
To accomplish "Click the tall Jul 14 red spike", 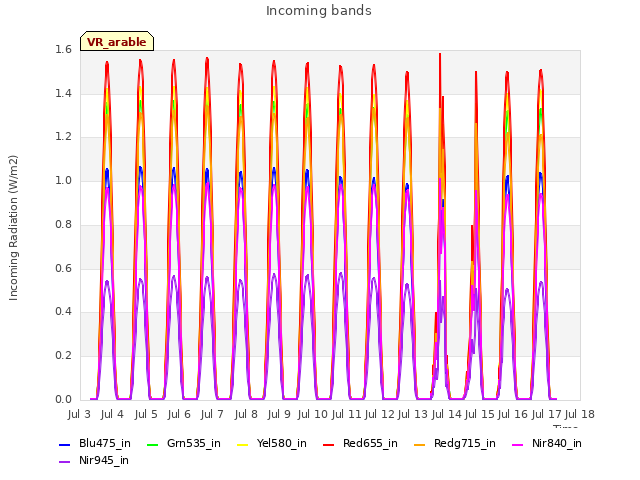I will click(440, 82).
